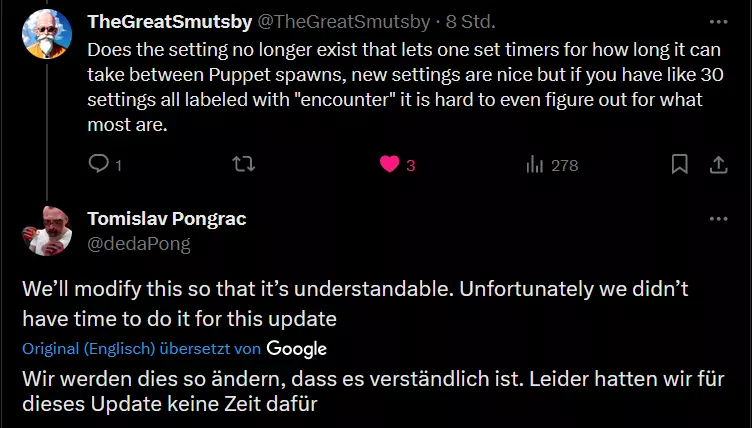Click the TheGreatSmutsby display name
Image resolution: width=752 pixels, height=428 pixels.
point(171,21)
